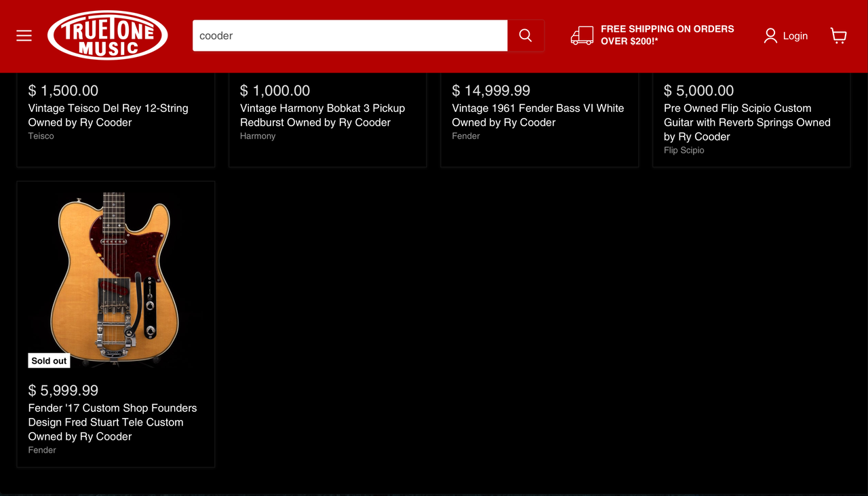
Task: Click the $ 14,999.99 price
Action: pyautogui.click(x=491, y=90)
